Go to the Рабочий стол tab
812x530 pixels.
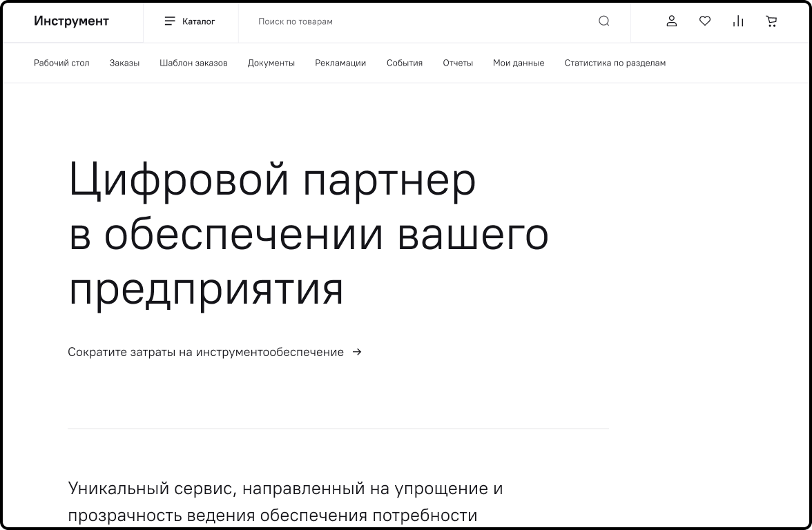(x=61, y=63)
